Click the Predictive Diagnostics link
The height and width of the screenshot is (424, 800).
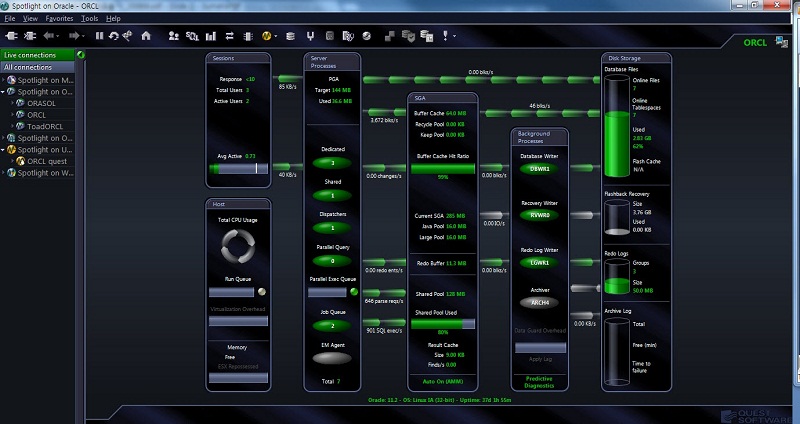[x=539, y=381]
